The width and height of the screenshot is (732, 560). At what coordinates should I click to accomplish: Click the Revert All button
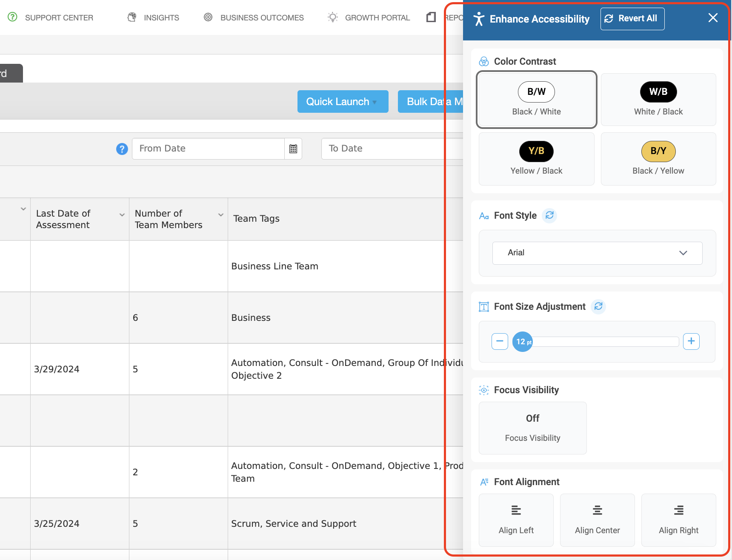pos(632,19)
